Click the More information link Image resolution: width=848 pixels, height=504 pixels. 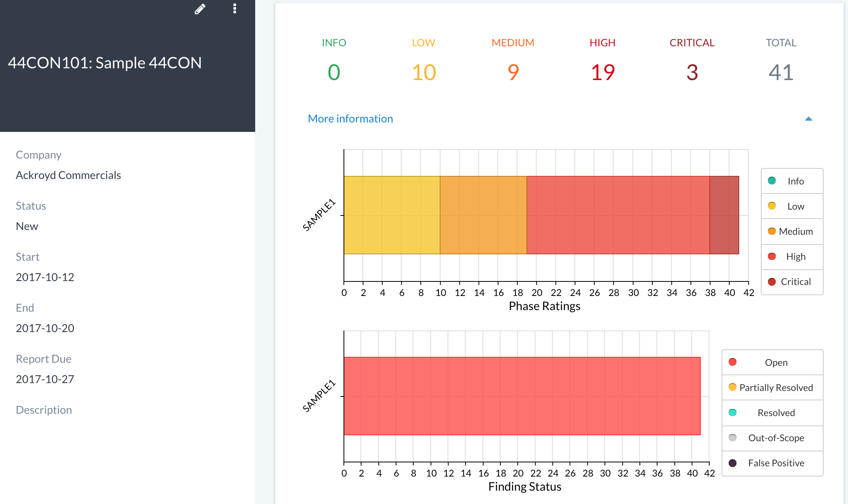click(350, 119)
